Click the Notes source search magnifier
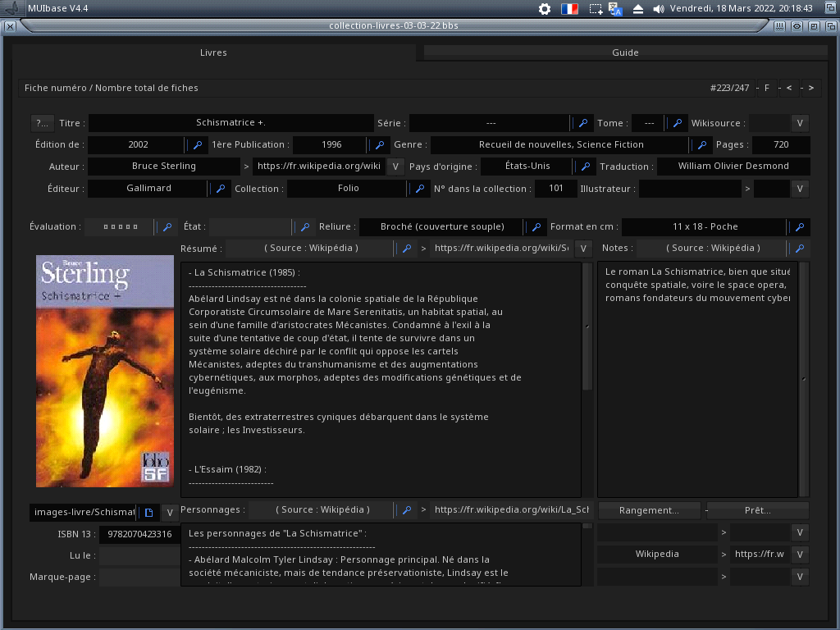The width and height of the screenshot is (840, 630). (x=800, y=249)
